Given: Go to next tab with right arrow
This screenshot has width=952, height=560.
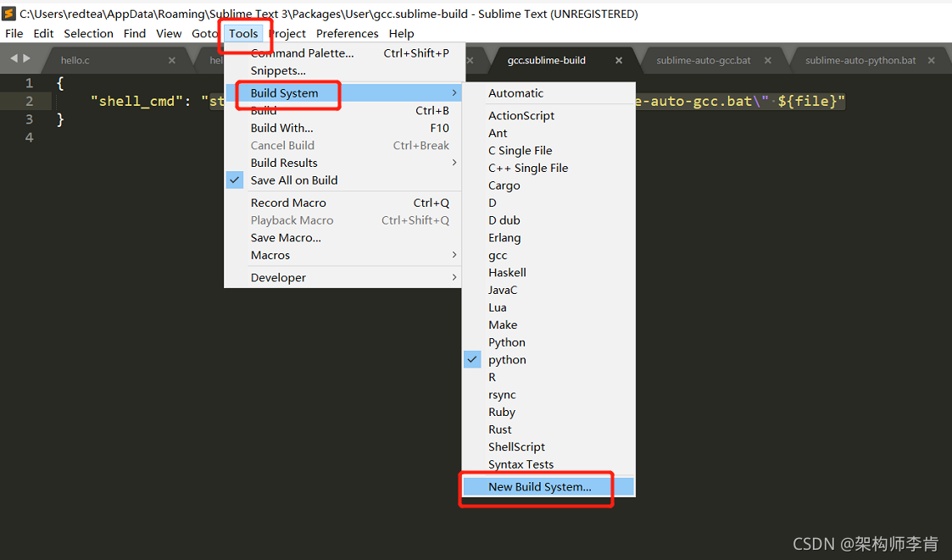Looking at the screenshot, I should pos(26,58).
